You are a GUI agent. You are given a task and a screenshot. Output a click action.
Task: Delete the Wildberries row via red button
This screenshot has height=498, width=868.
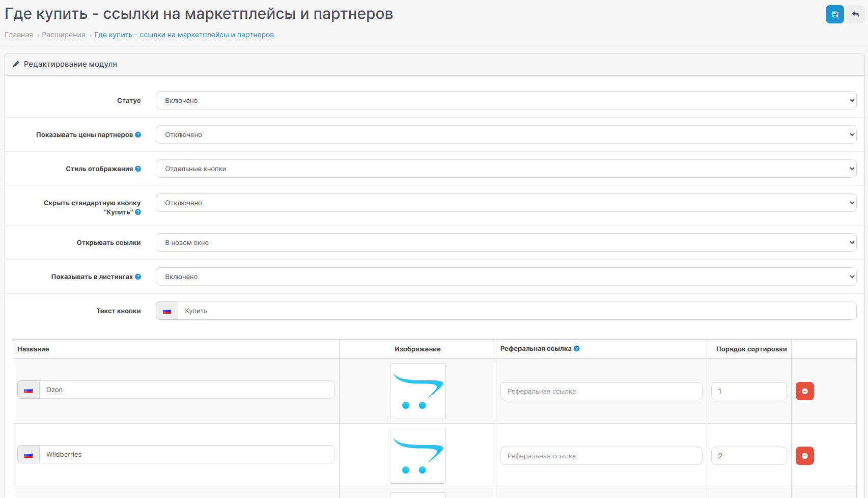pos(805,456)
